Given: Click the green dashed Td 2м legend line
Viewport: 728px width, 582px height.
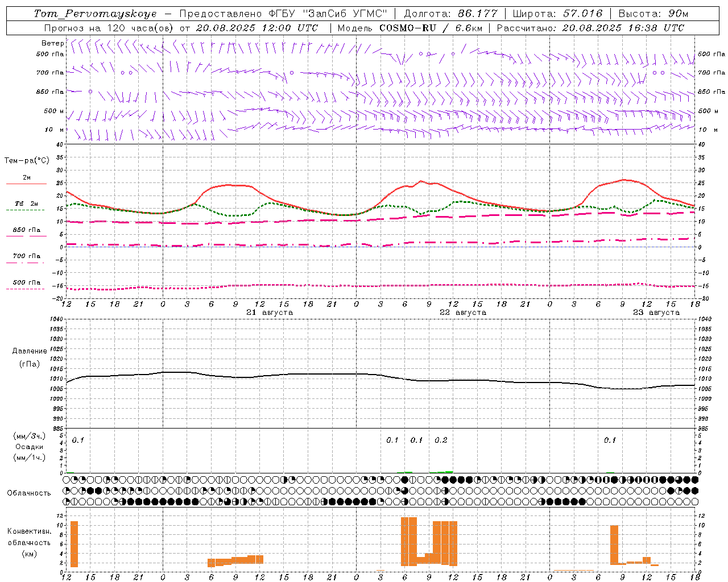Looking at the screenshot, I should coord(25,210).
